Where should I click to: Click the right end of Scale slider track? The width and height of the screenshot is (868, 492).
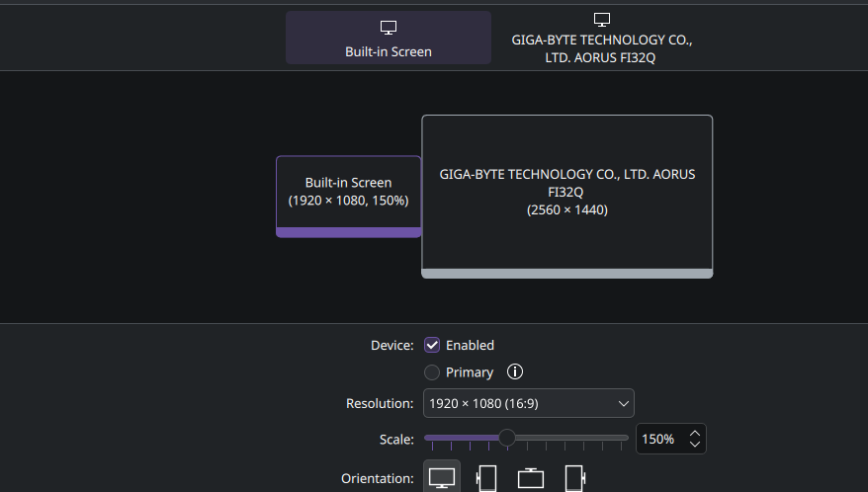coord(625,438)
